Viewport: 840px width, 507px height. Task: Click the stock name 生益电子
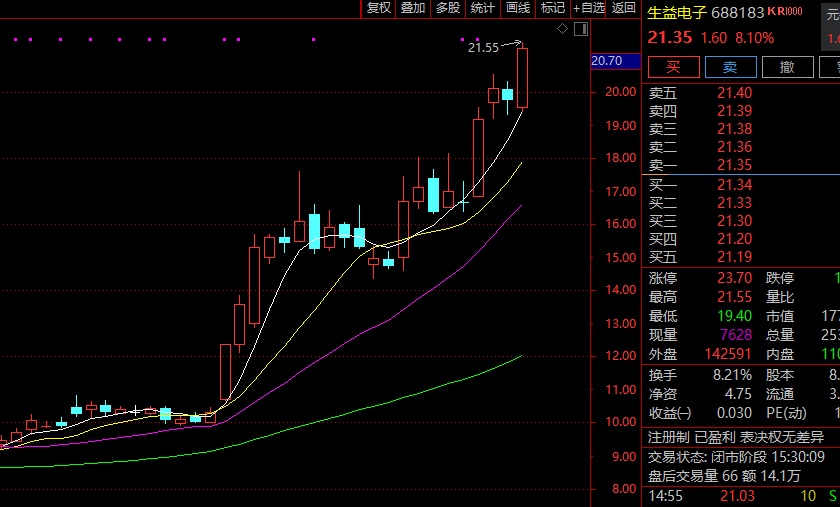click(677, 12)
